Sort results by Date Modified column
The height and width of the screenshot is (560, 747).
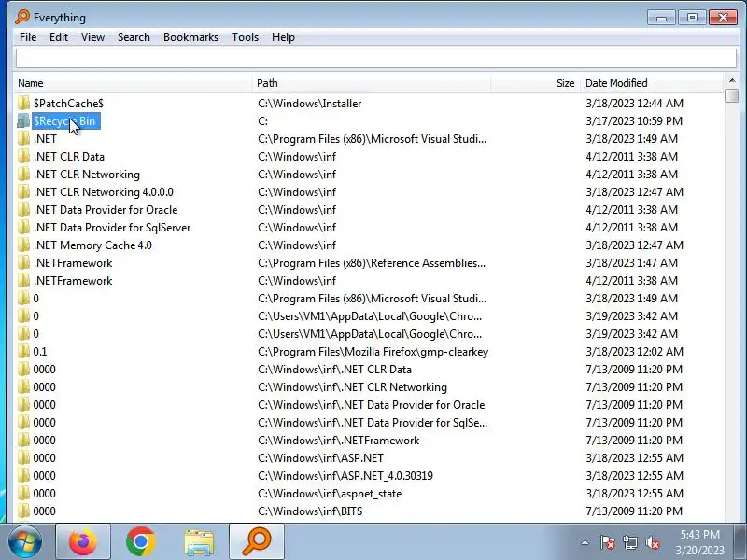(x=651, y=83)
